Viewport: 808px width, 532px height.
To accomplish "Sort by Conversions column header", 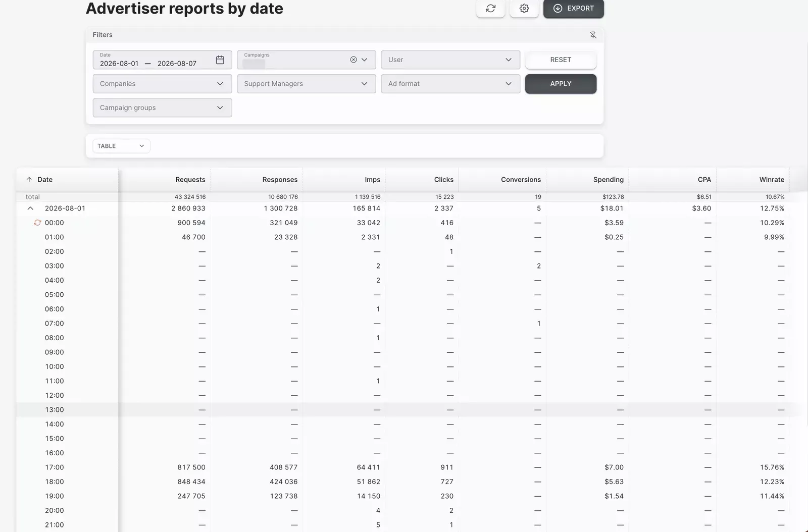I will (521, 180).
